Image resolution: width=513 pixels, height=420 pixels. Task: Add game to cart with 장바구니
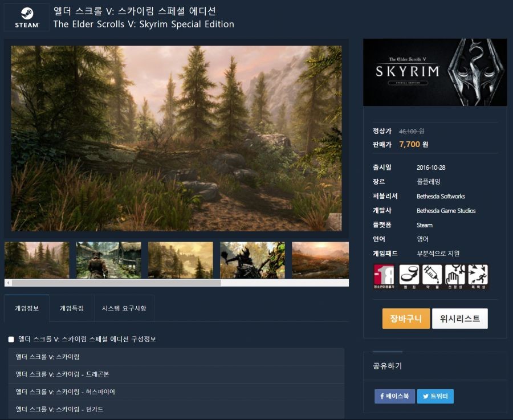(406, 318)
